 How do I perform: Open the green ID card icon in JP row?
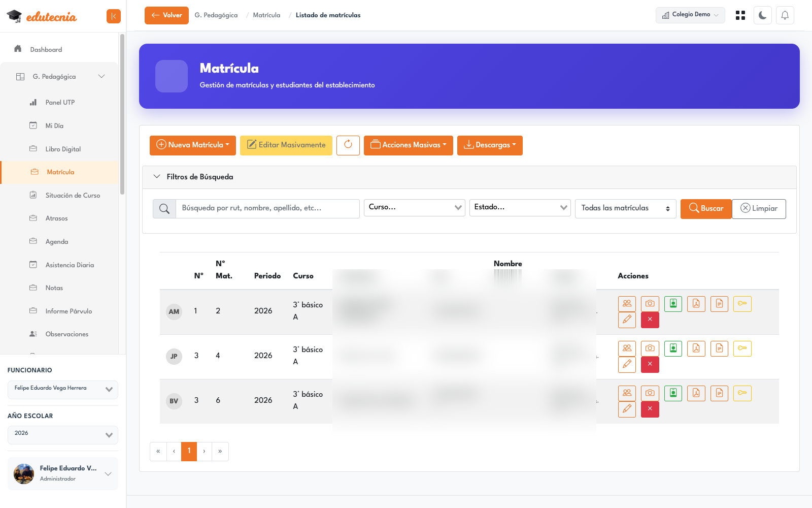[673, 348]
